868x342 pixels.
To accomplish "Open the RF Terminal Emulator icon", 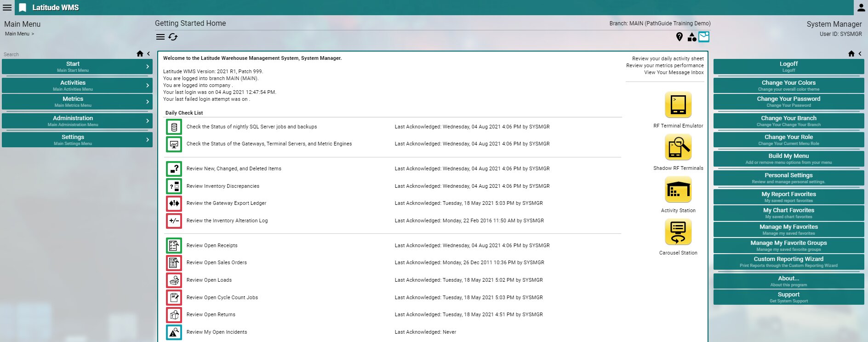I will click(x=678, y=105).
